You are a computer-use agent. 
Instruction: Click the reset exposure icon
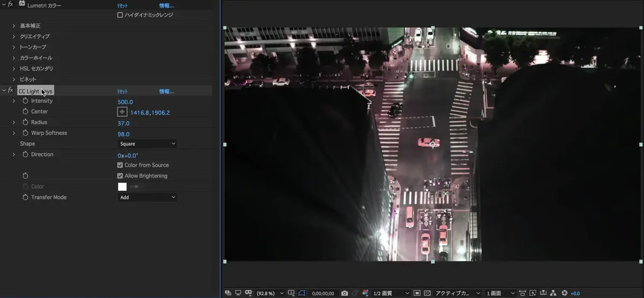click(x=564, y=293)
